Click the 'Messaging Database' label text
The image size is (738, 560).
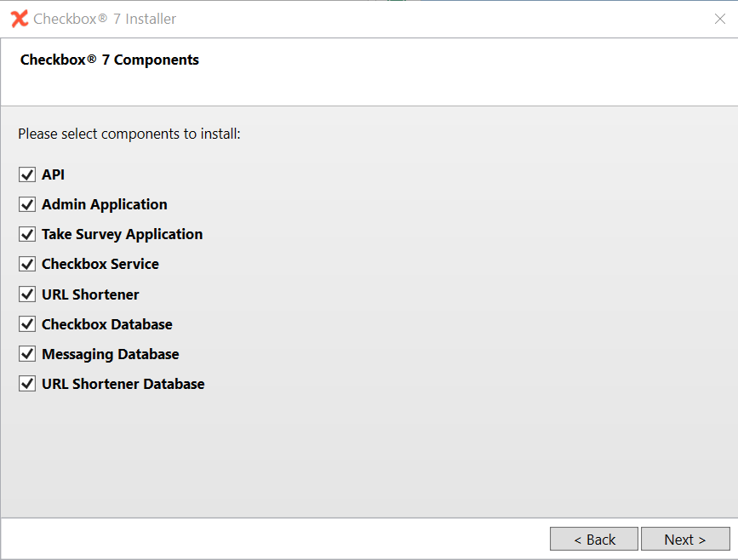pyautogui.click(x=110, y=354)
